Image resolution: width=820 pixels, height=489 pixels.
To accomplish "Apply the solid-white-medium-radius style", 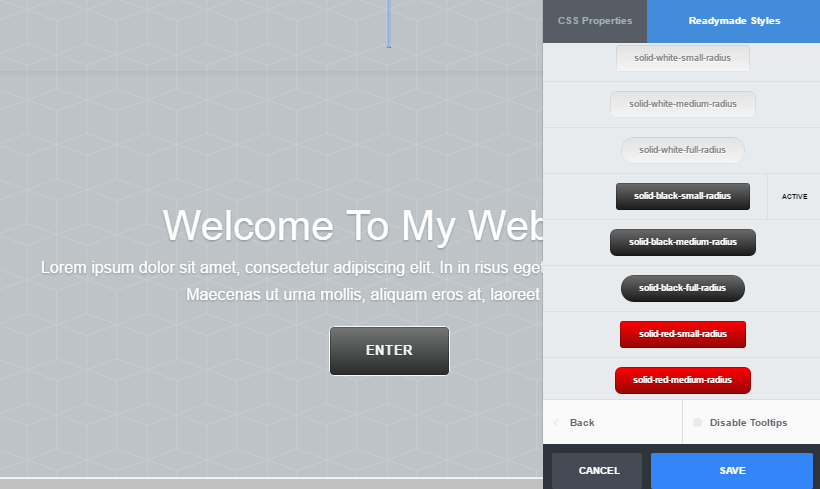I will click(x=682, y=104).
